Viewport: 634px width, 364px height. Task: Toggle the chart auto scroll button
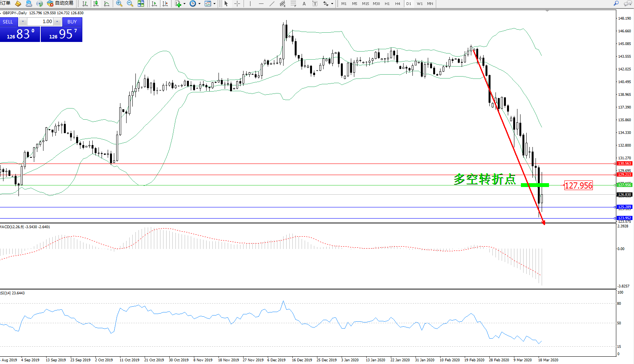(154, 3)
